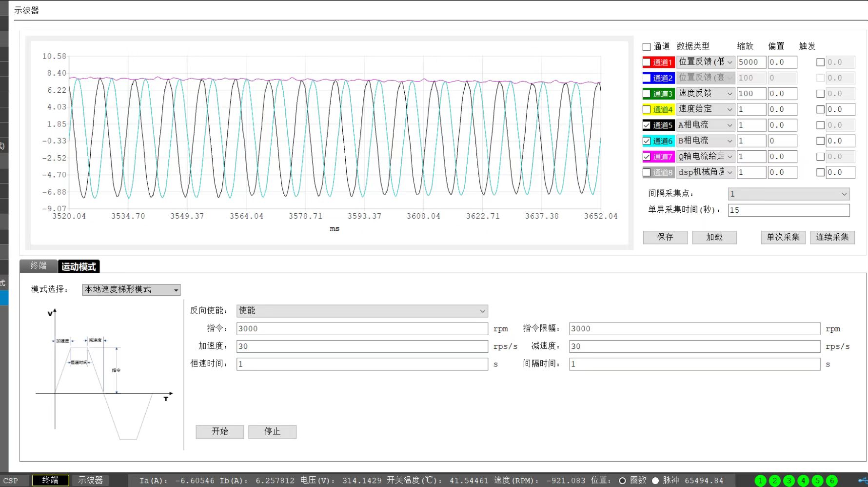Enable trigger checkbox for channel 6 row
Screen dimensions: 868x487
(x=820, y=141)
